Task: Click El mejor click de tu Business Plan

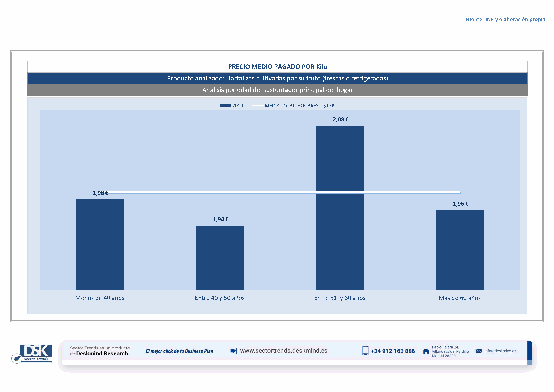Action: tap(179, 351)
